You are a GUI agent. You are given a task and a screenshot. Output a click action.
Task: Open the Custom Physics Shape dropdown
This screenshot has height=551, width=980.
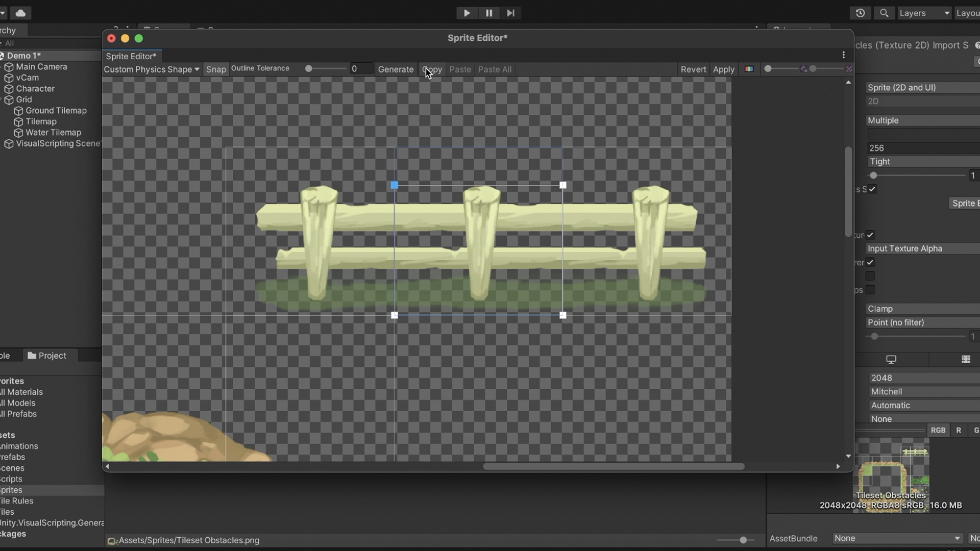pyautogui.click(x=152, y=69)
